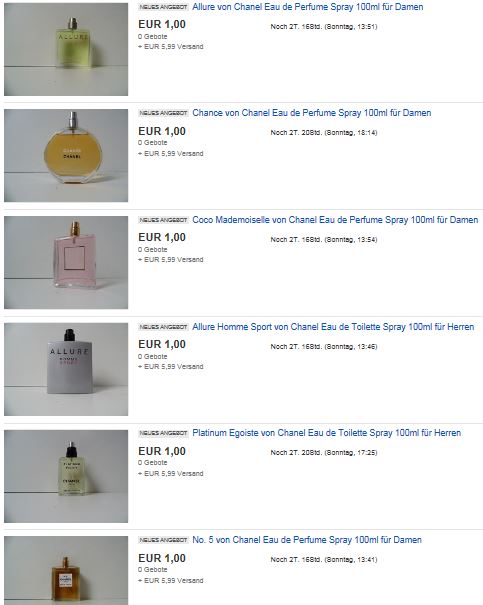Click the EUR 1,00 price of Chance listing
This screenshot has width=483, height=605.
(x=162, y=131)
